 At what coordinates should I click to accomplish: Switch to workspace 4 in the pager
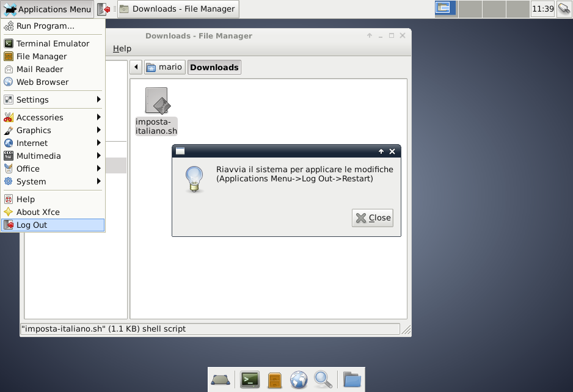click(518, 9)
